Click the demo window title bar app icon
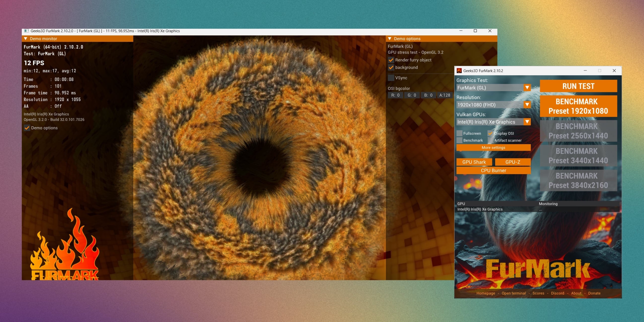The width and height of the screenshot is (644, 322). click(x=26, y=31)
